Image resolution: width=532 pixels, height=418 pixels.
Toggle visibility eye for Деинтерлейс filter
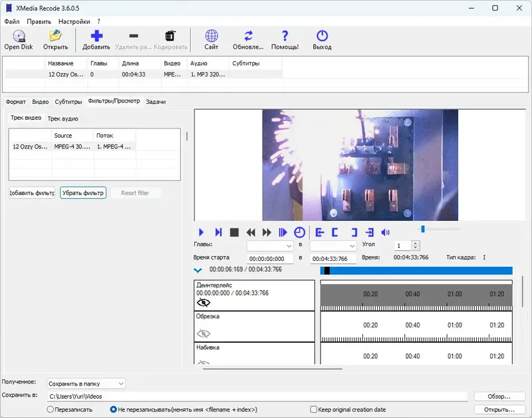(203, 302)
